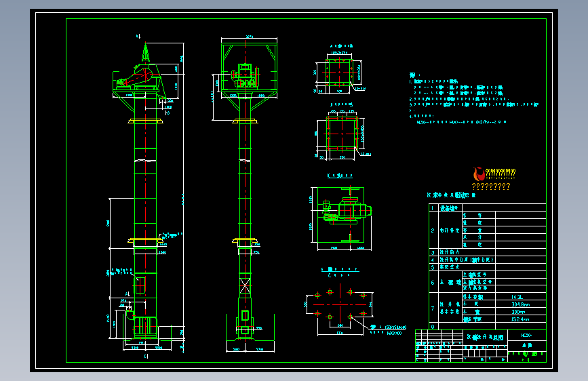Viewport: 588px width, 381px height.
Task: Click the drawing title cell in the title block
Action: click(x=485, y=337)
